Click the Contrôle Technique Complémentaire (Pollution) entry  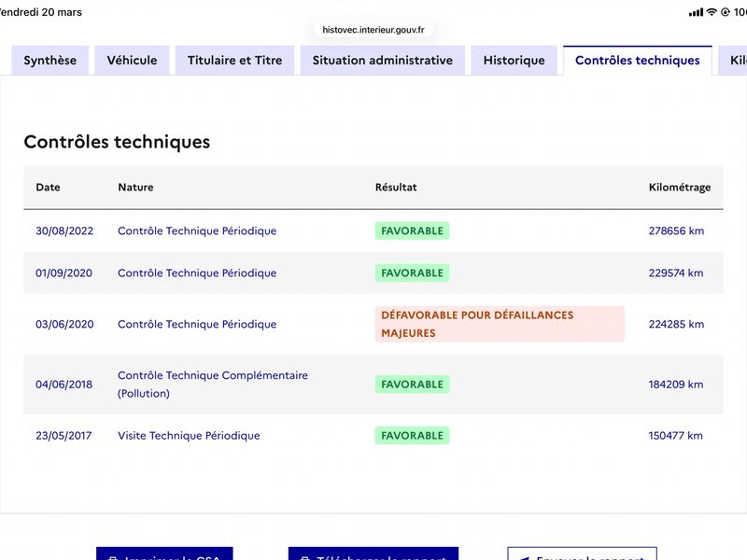(213, 385)
